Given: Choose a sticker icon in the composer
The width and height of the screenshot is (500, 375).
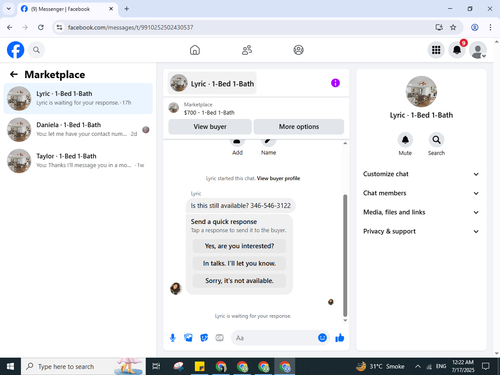Looking at the screenshot, I should [x=204, y=338].
